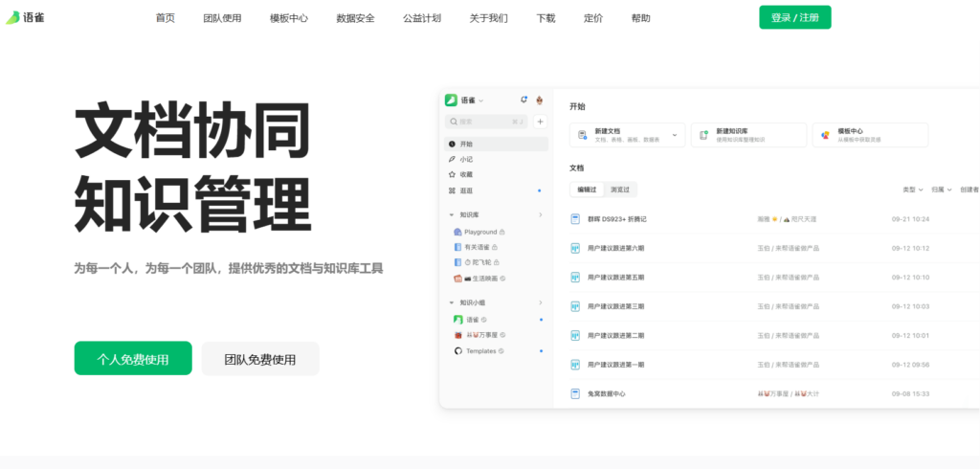Click the board icon of 用户建议跟进第六期

[x=575, y=248]
